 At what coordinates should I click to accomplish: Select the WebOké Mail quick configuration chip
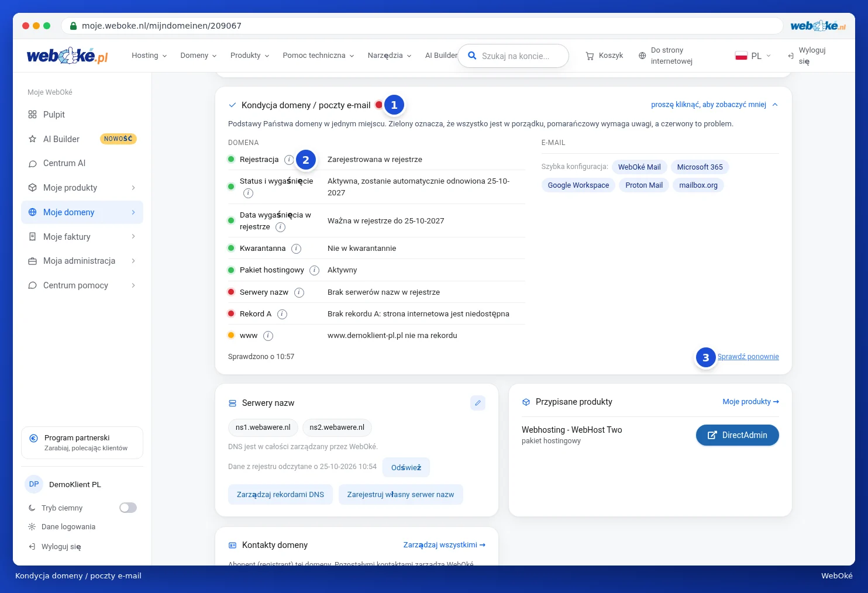coord(639,167)
